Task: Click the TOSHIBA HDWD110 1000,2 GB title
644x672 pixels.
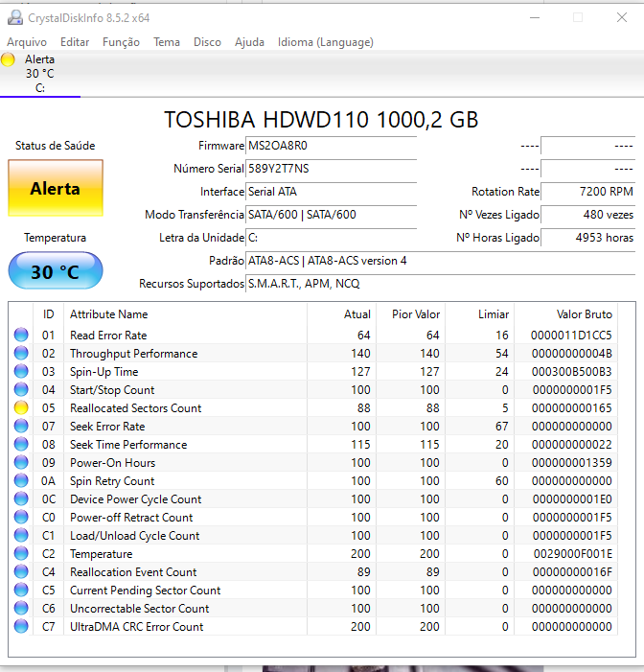Action: (x=321, y=120)
